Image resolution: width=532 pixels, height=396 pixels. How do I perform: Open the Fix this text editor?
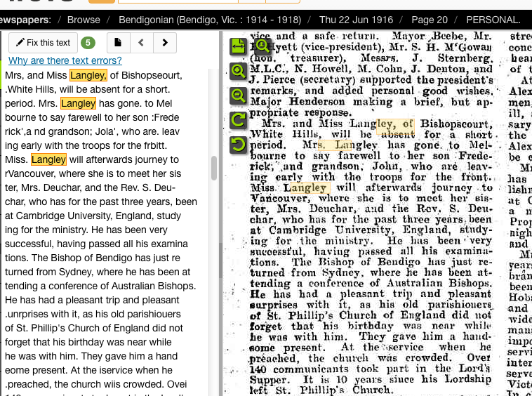click(x=43, y=43)
